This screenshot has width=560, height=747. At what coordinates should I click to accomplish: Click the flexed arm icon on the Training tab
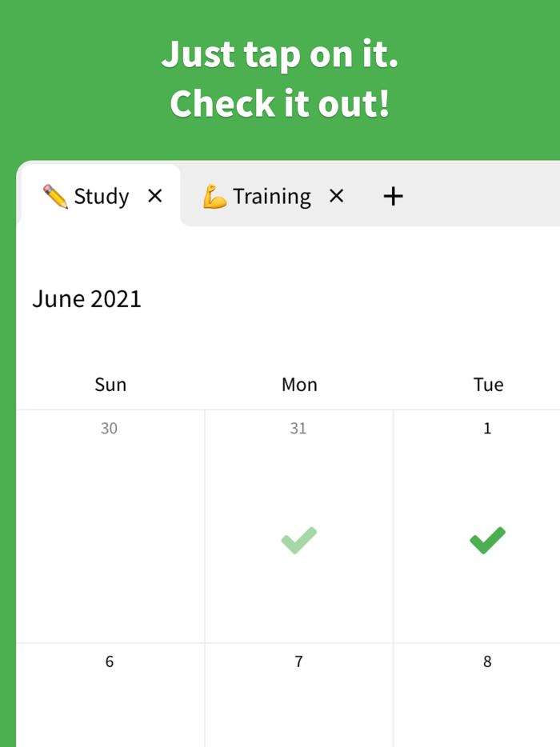216,195
